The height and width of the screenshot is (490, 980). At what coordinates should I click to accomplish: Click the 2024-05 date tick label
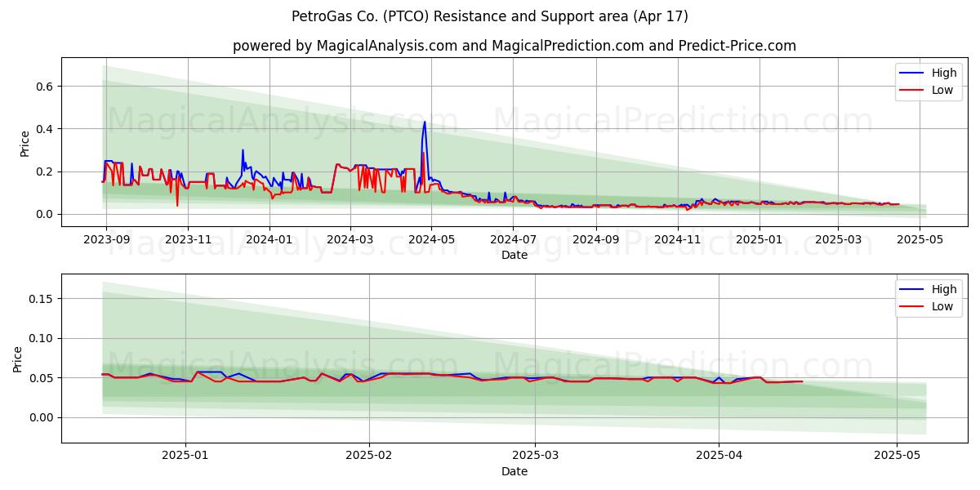[432, 239]
